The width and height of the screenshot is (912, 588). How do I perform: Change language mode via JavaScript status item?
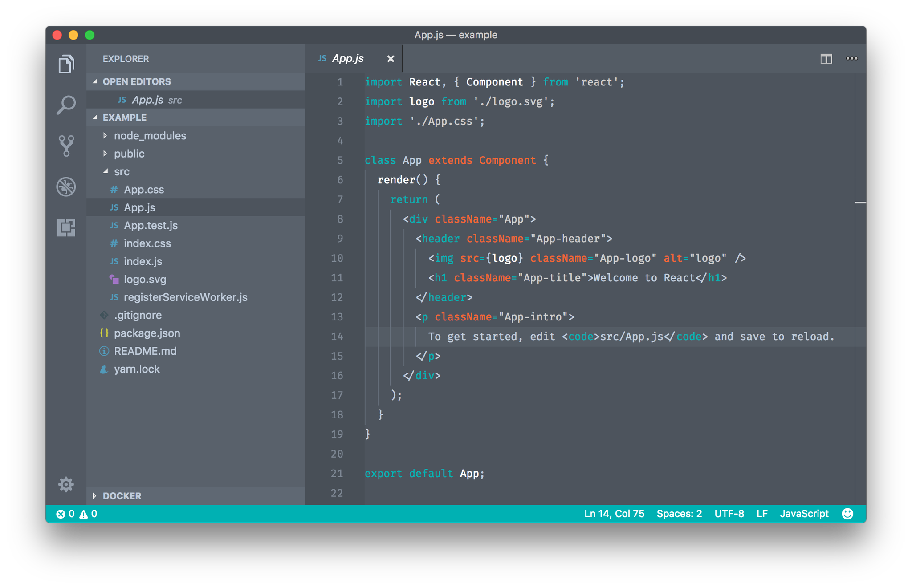(804, 514)
